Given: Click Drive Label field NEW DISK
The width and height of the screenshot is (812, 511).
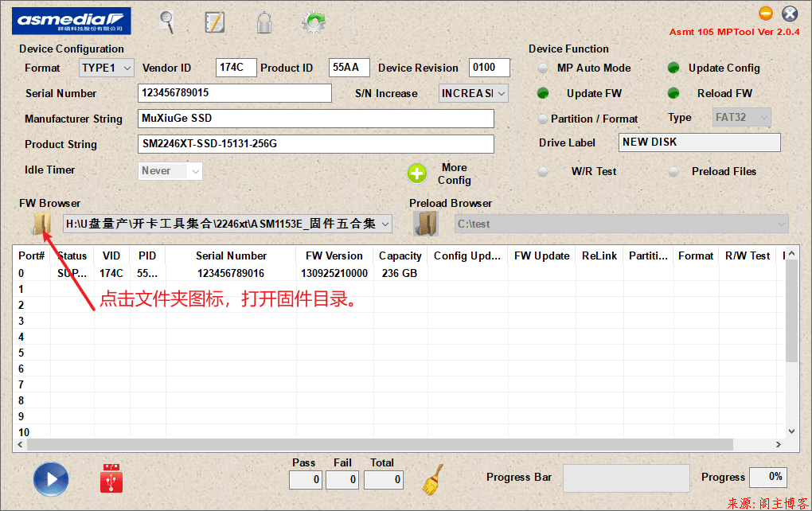Looking at the screenshot, I should pos(700,142).
